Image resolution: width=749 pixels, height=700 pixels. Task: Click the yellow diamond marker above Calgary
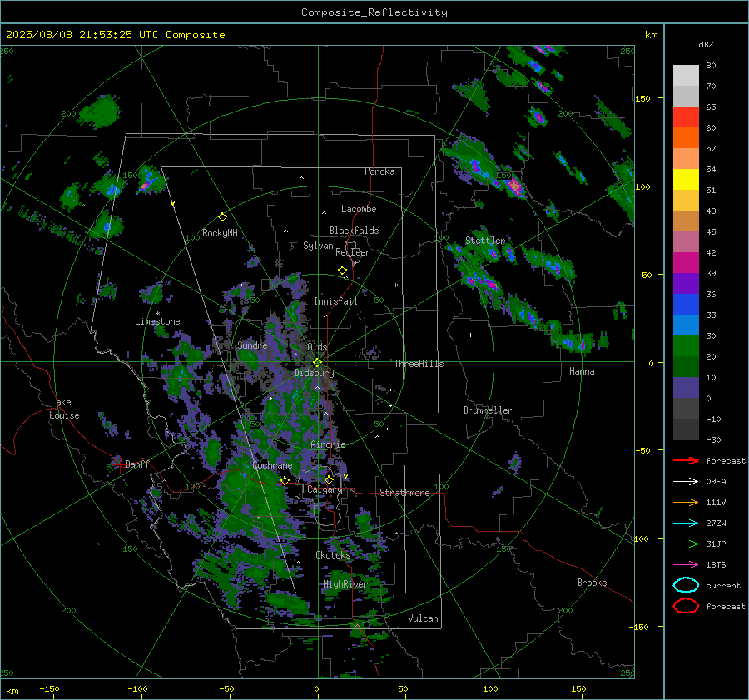pyautogui.click(x=329, y=479)
